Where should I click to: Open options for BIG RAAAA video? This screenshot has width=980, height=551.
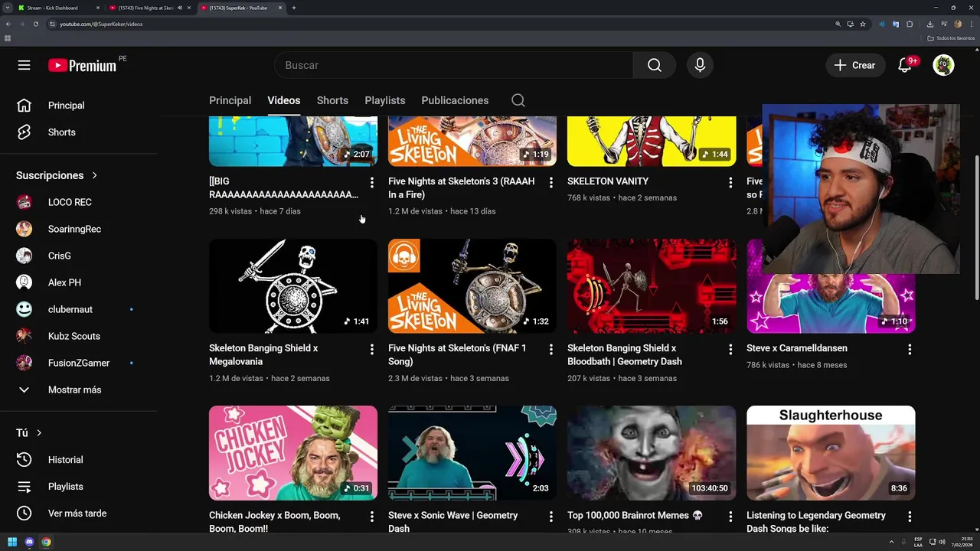point(372,182)
